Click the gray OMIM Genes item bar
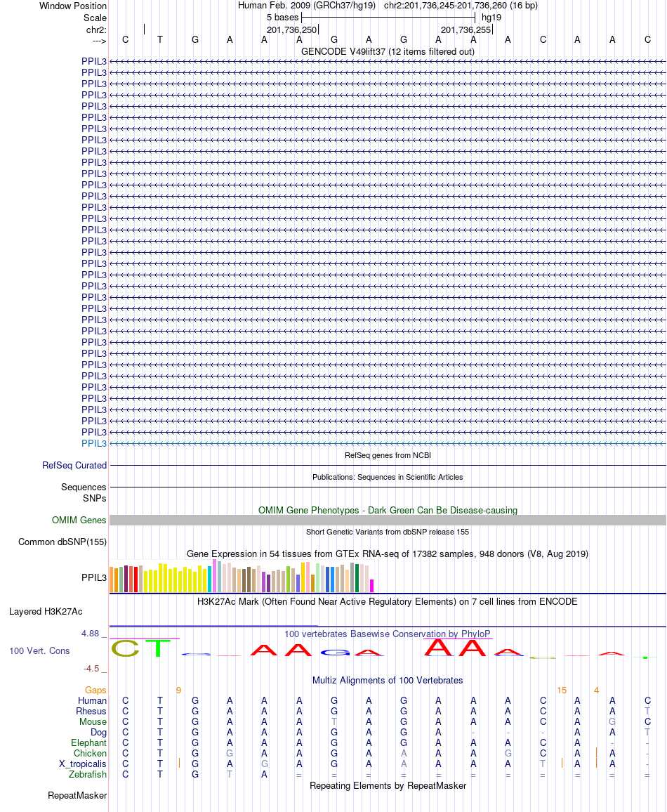 [x=388, y=520]
